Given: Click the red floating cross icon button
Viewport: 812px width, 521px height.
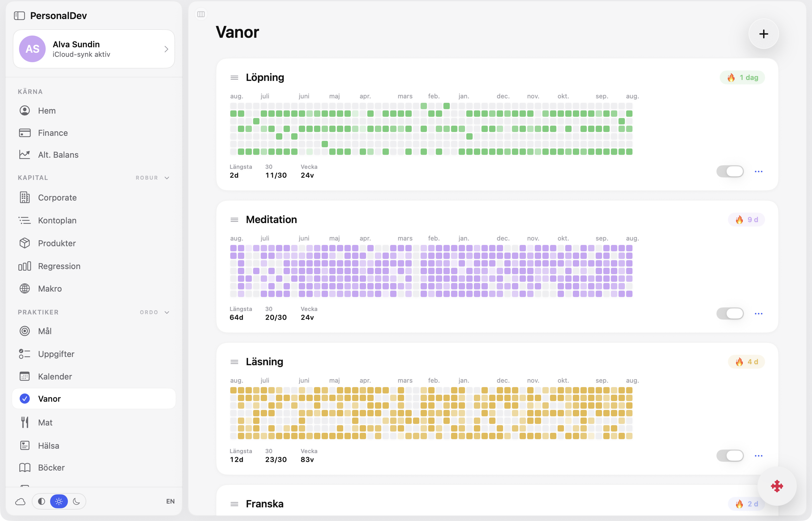Looking at the screenshot, I should (x=776, y=486).
